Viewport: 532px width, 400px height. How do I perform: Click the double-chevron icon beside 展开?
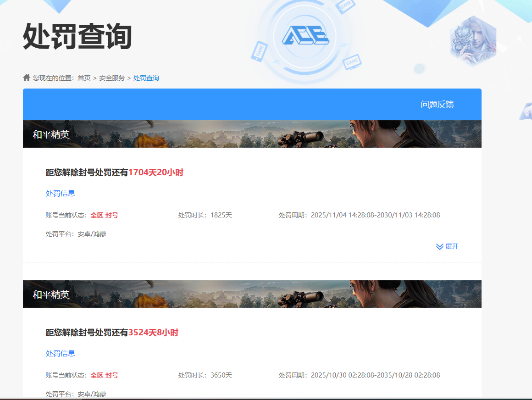(x=439, y=247)
